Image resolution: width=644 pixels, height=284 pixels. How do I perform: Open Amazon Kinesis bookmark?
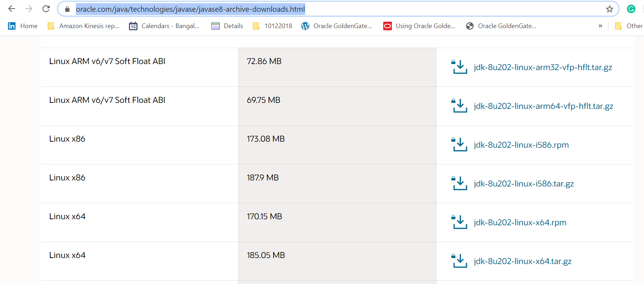[84, 26]
